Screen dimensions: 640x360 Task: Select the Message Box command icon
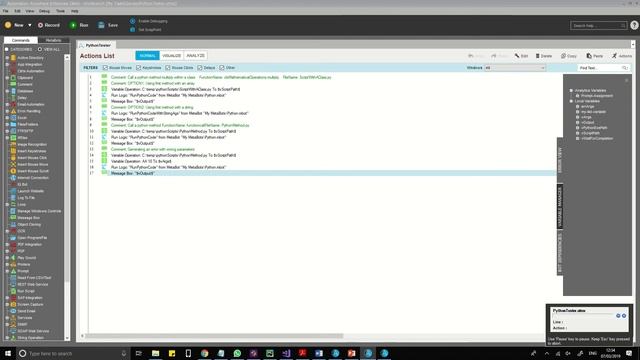(x=13, y=218)
